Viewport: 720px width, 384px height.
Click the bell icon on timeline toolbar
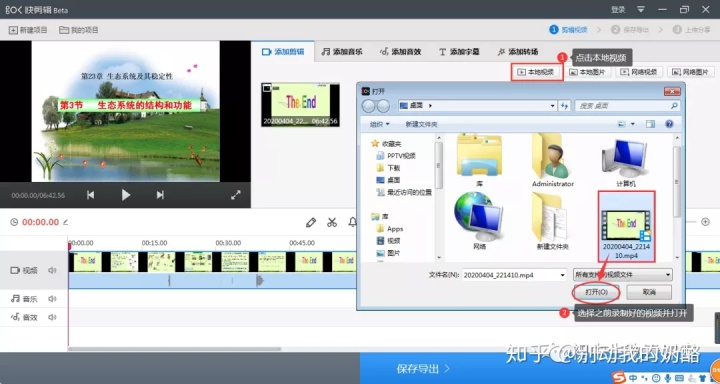pos(352,222)
